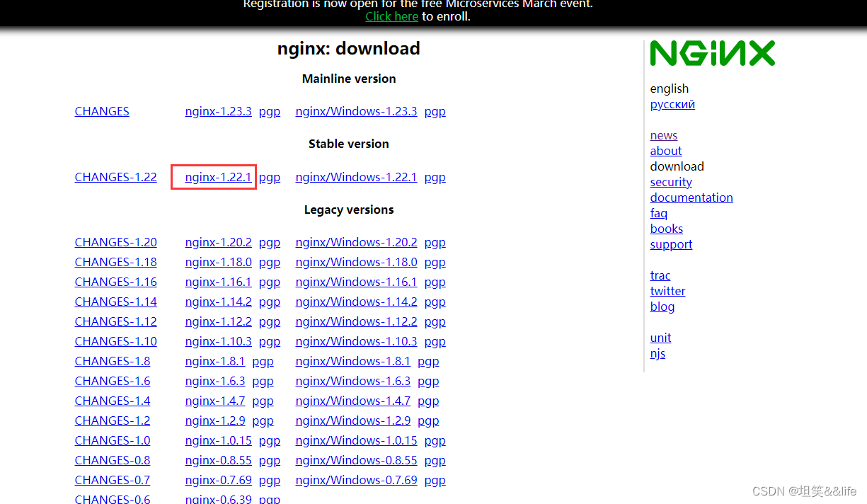The width and height of the screenshot is (867, 504).
Task: Follow the "Click here" enroll link
Action: pos(391,16)
